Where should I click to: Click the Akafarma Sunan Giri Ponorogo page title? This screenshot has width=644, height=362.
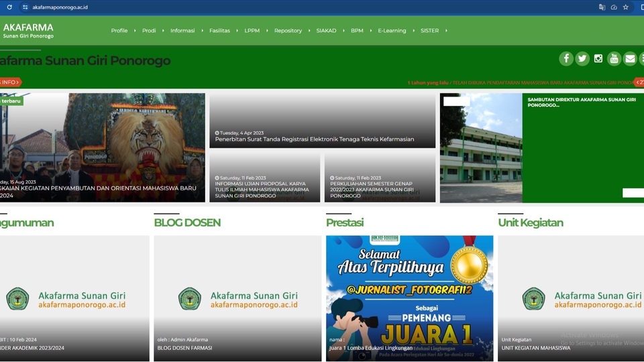85,60
